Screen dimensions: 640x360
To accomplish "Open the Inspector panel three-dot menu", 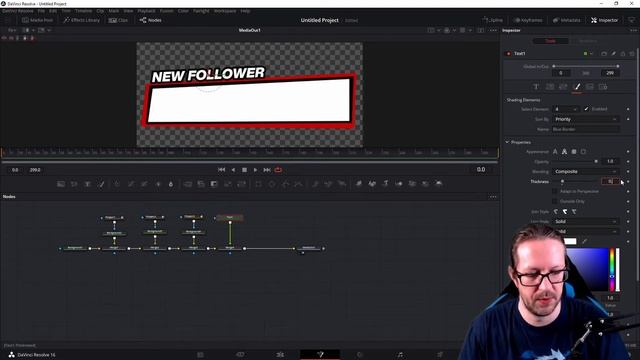I will (x=633, y=30).
